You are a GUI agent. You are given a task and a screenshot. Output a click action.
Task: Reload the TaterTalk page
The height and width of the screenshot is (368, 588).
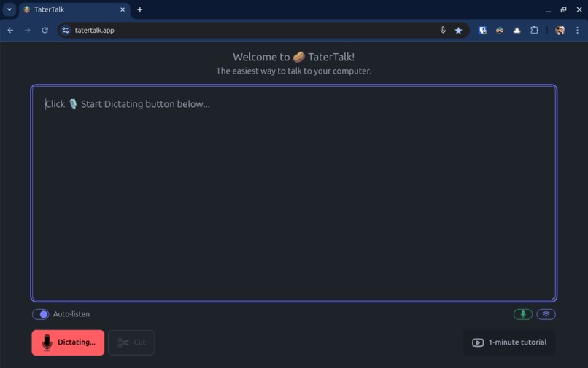(x=45, y=31)
